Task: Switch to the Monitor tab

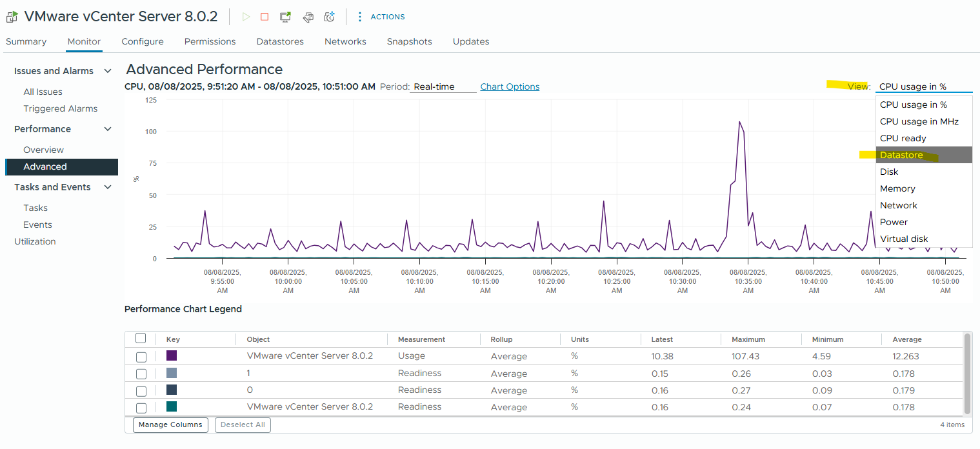Action: coord(84,41)
